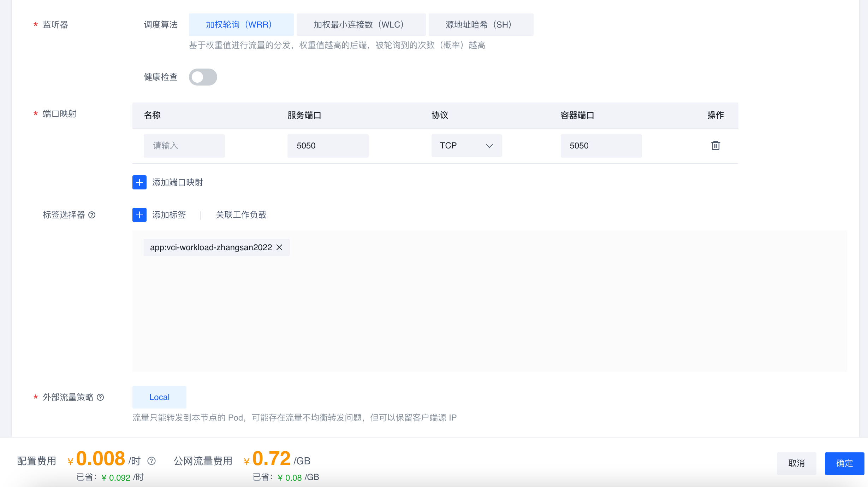This screenshot has height=487, width=868.
Task: Click the 容器端口 5050 input field
Action: coord(601,146)
